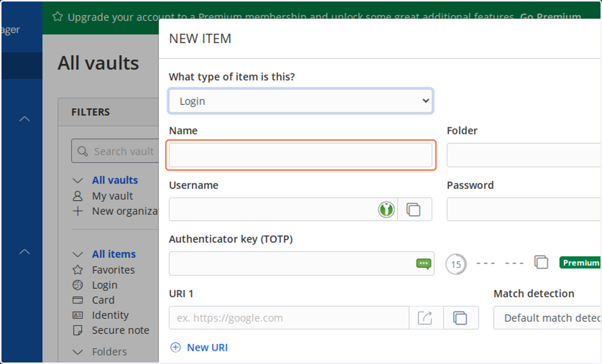602x364 pixels.
Task: Copy the TOTP verification code
Action: click(x=541, y=262)
